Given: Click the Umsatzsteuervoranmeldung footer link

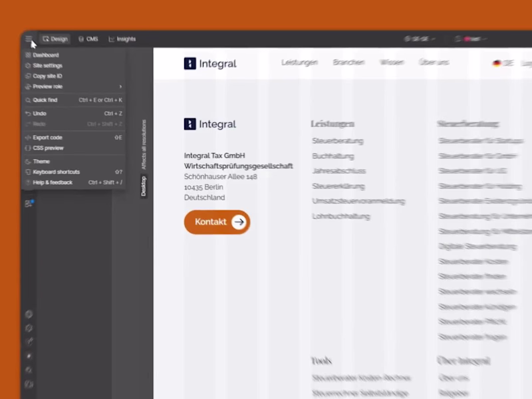Looking at the screenshot, I should coord(358,201).
